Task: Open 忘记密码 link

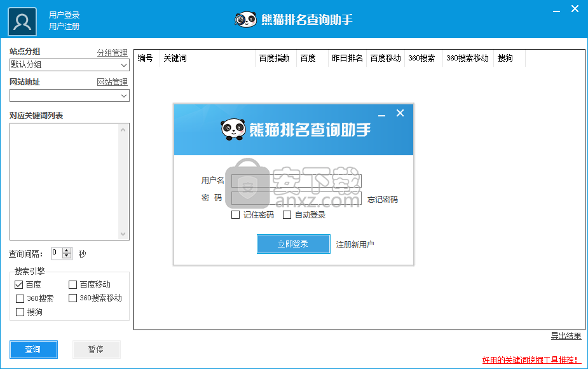Action: (x=383, y=200)
